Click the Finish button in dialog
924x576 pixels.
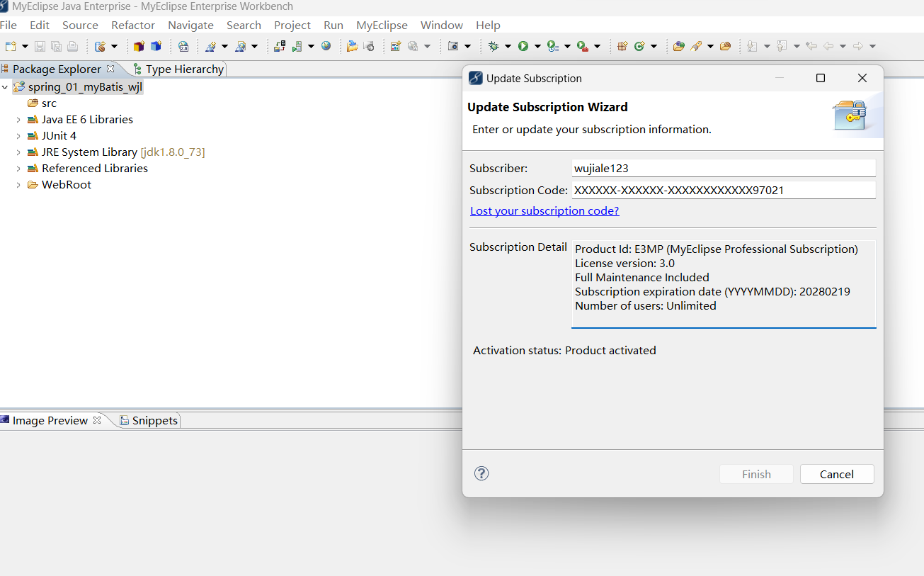pos(756,474)
